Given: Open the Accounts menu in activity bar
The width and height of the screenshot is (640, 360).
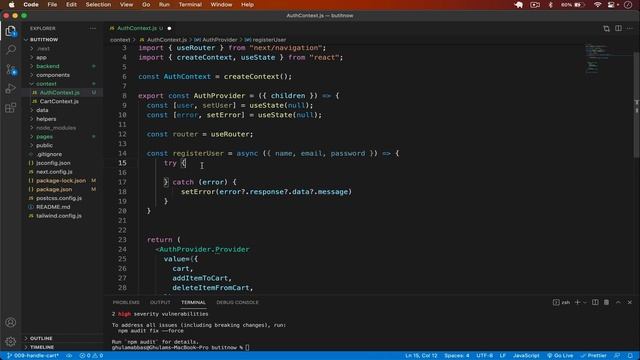Looking at the screenshot, I should coord(11,322).
